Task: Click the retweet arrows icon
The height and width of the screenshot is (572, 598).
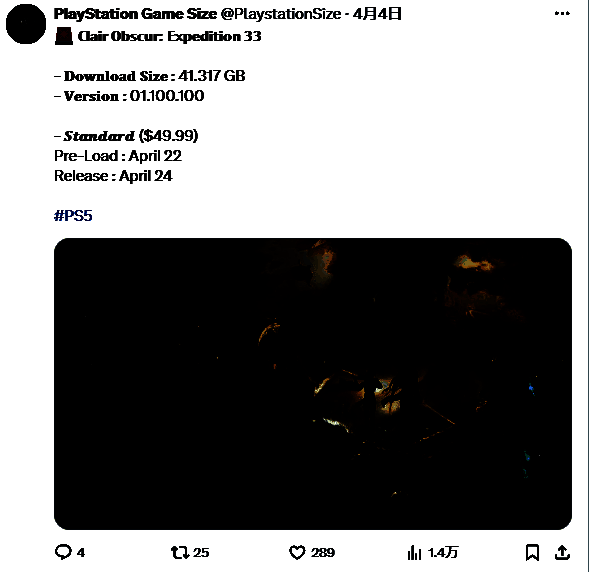Action: pyautogui.click(x=180, y=552)
